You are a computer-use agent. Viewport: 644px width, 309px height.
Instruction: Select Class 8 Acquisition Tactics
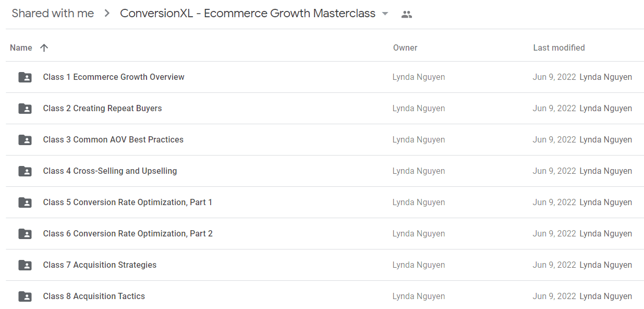[x=94, y=296]
